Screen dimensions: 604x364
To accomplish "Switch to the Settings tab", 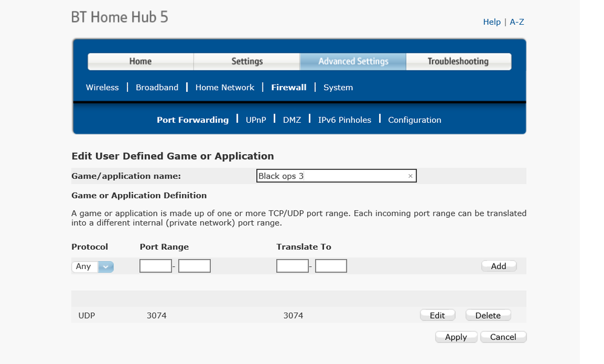I will 247,61.
